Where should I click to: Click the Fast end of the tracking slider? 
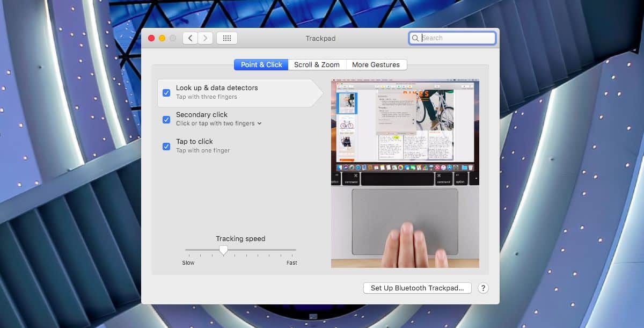(x=291, y=263)
